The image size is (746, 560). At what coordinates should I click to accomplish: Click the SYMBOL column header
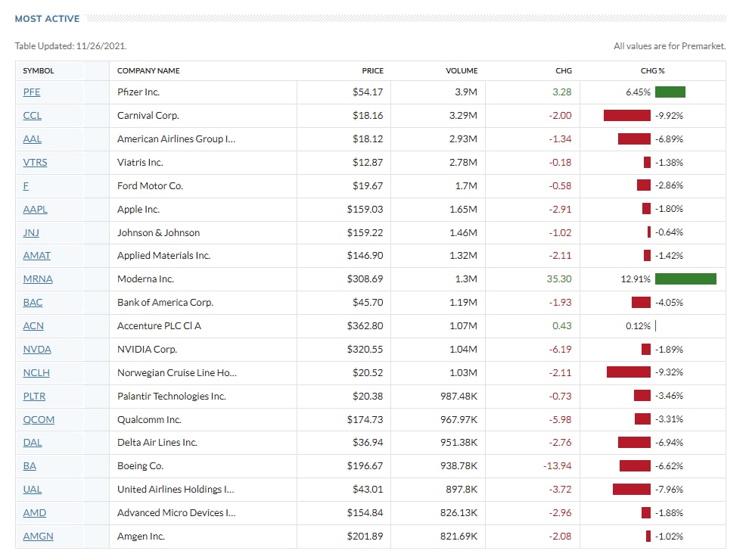(39, 70)
